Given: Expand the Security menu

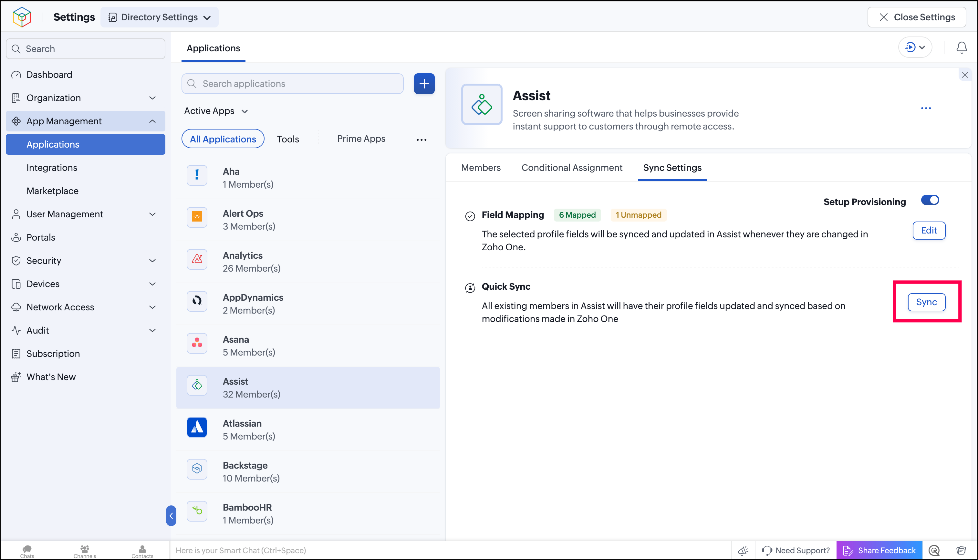Looking at the screenshot, I should (85, 260).
